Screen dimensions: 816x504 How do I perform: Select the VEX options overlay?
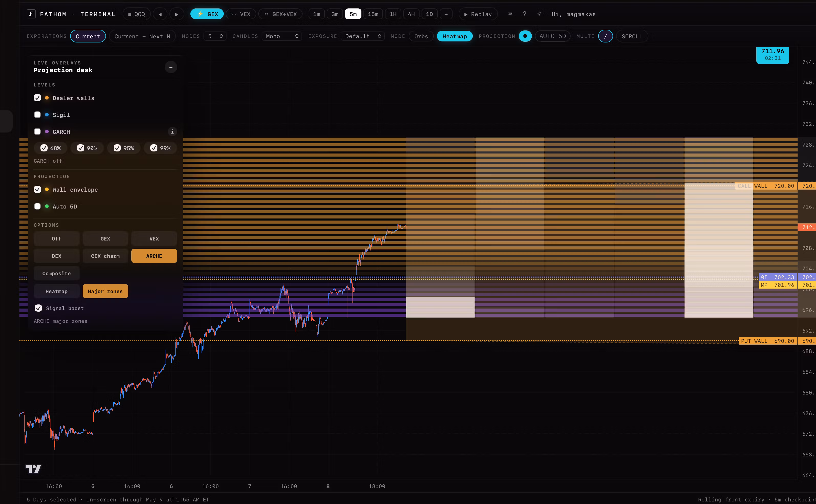pos(154,239)
